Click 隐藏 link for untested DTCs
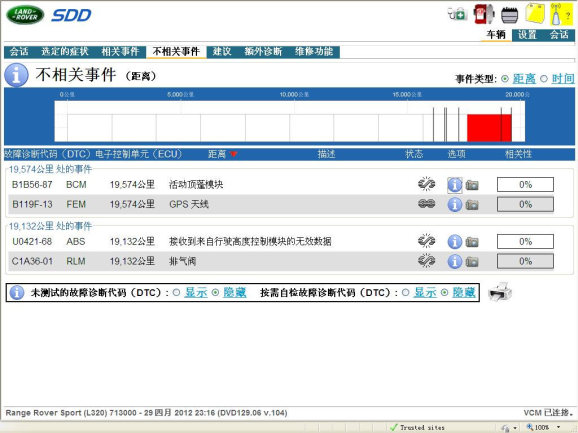The image size is (578, 433). coord(235,293)
